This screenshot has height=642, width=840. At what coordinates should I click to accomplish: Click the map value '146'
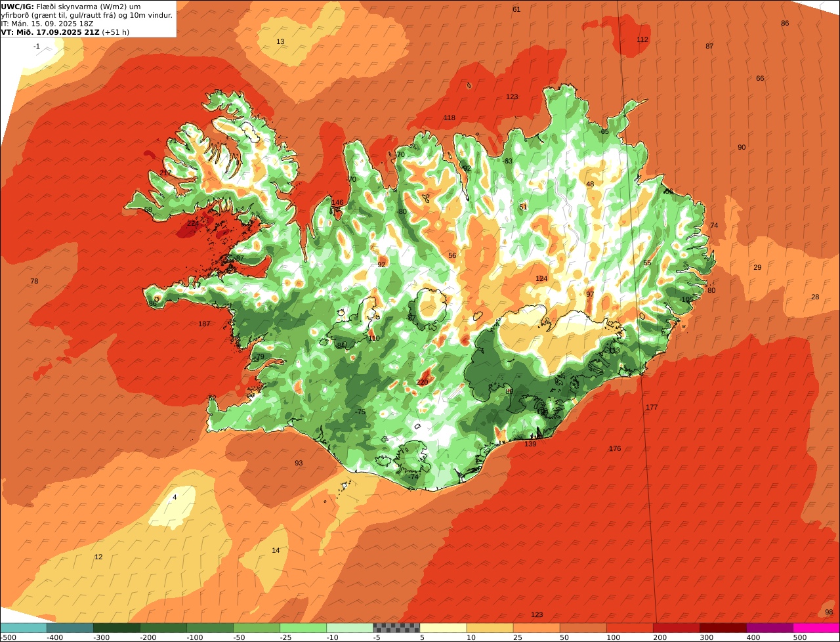[x=338, y=202]
